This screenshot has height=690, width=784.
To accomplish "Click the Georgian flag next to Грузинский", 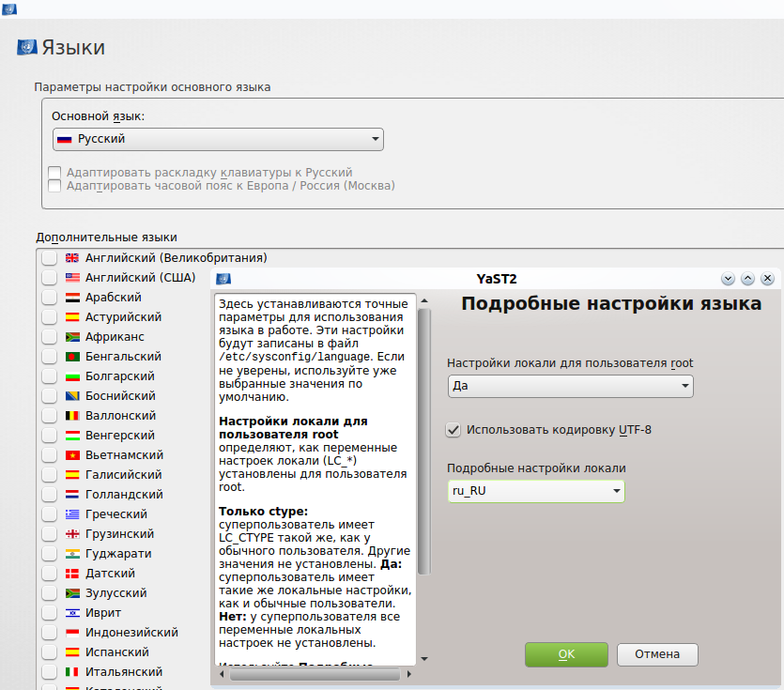I will 73,534.
